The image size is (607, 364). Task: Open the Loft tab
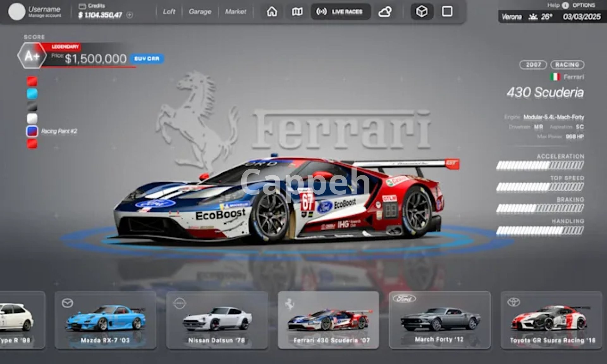pyautogui.click(x=169, y=12)
